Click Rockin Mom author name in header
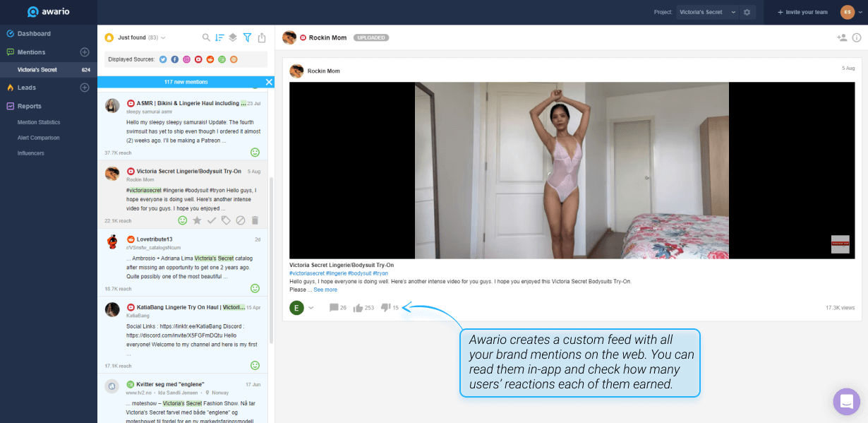Image resolution: width=868 pixels, height=423 pixels. coord(327,37)
